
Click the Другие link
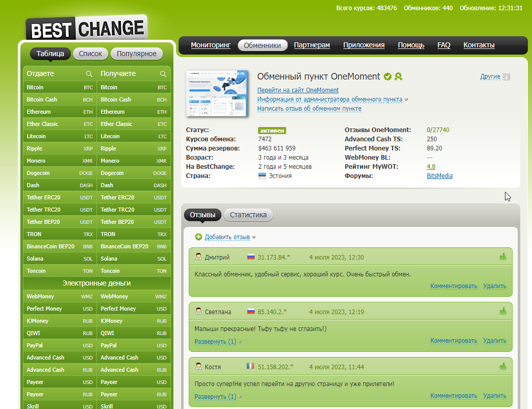click(490, 76)
